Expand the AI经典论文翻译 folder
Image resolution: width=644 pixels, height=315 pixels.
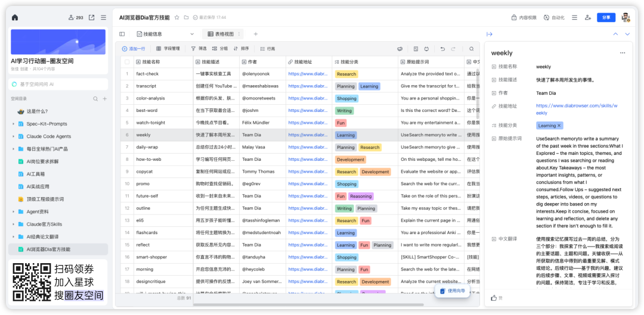(x=13, y=236)
